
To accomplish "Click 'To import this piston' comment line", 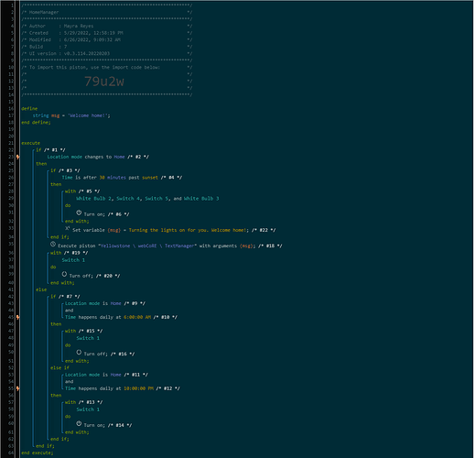I will (107, 68).
